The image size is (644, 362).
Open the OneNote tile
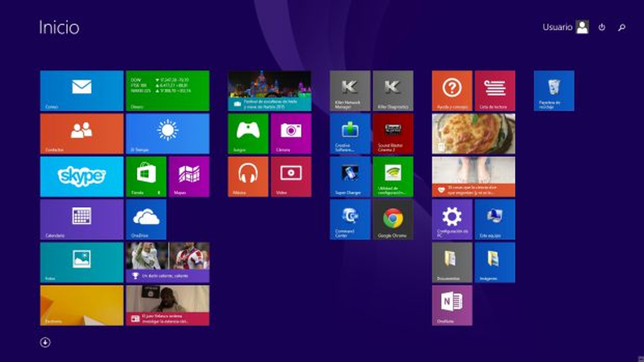pyautogui.click(x=452, y=305)
